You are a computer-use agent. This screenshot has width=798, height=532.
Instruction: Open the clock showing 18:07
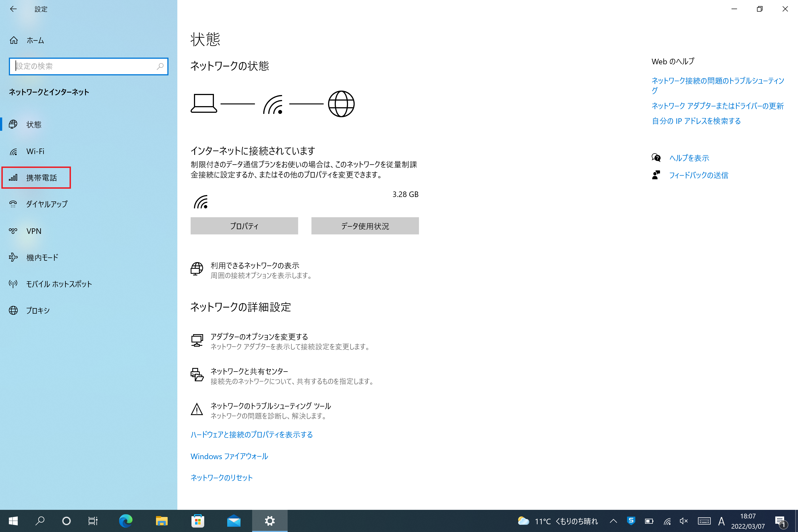tap(748, 521)
